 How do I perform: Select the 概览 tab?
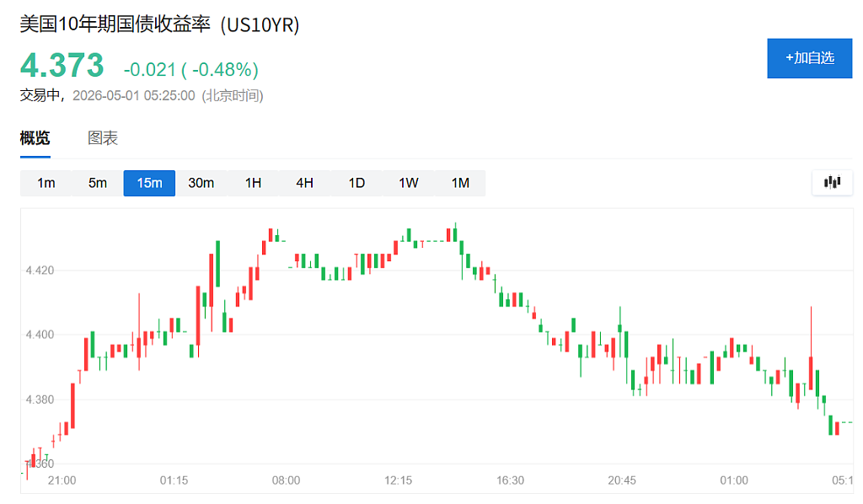tap(35, 138)
